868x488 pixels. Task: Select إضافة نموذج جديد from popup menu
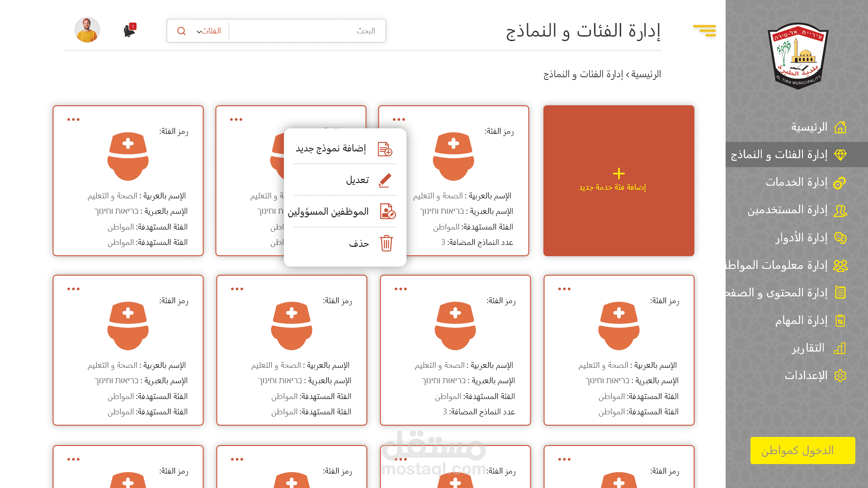[x=331, y=149]
